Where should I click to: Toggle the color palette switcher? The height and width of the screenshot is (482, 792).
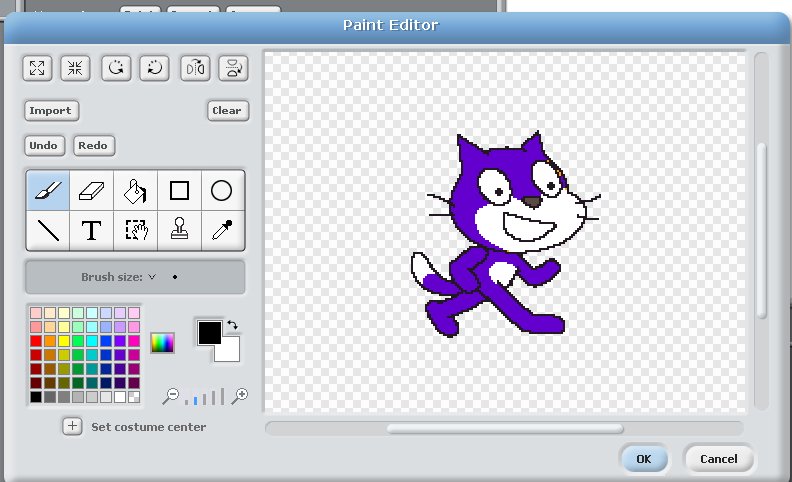162,342
